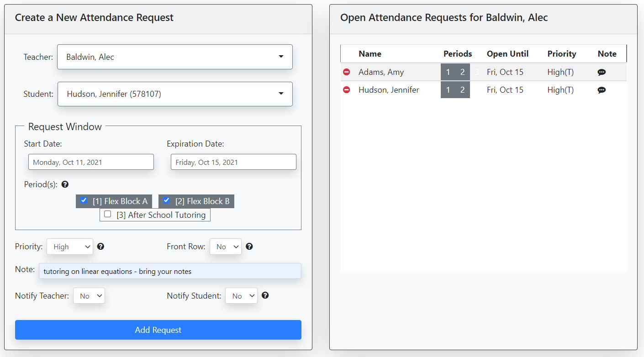Viewport: 644px width, 357px height.
Task: Open the Front Row selection dropdown
Action: tap(225, 246)
